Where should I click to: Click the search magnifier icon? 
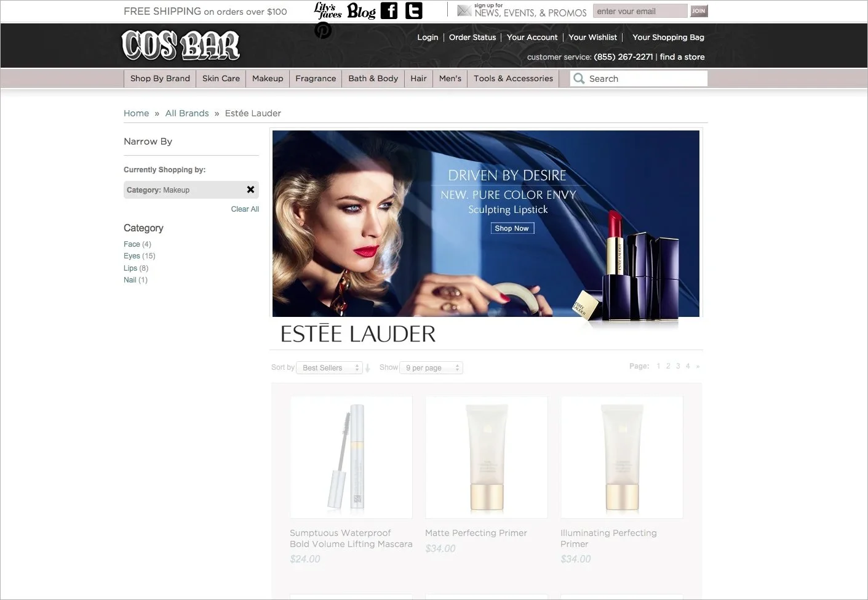pyautogui.click(x=579, y=78)
